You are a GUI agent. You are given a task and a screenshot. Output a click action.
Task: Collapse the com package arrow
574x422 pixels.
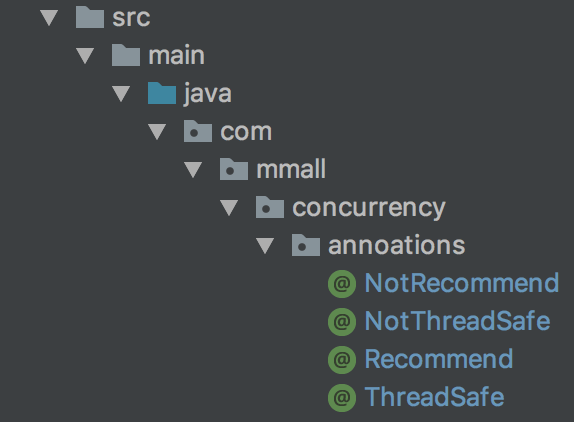tap(157, 132)
